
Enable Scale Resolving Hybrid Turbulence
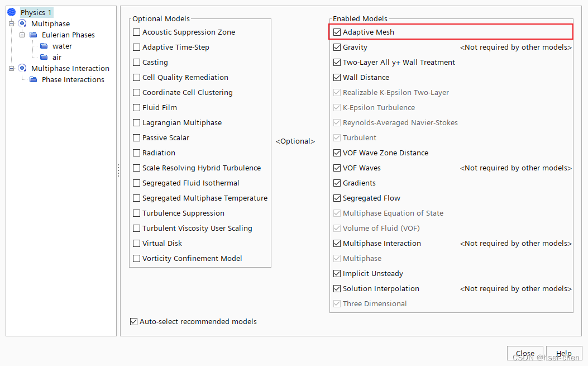click(136, 168)
